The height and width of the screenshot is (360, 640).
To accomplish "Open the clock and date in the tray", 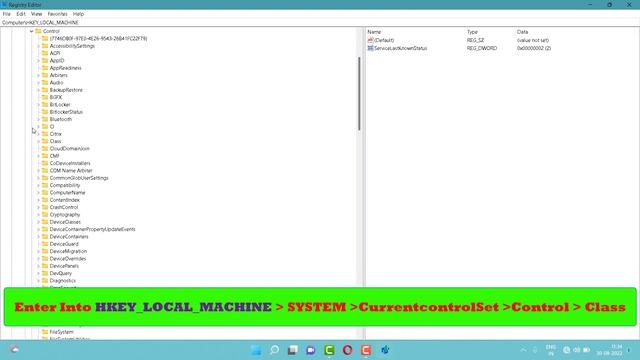I will [x=609, y=350].
